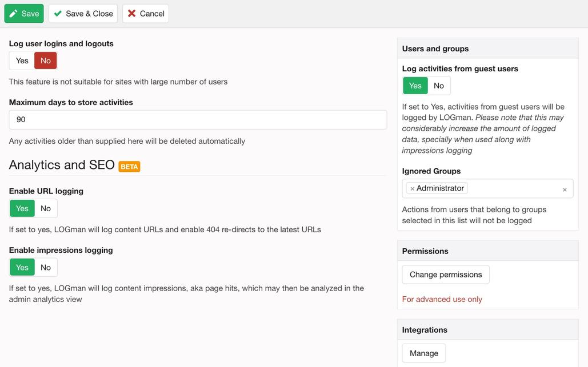Select No for logging guest user activities
Image resolution: width=588 pixels, height=367 pixels.
(439, 86)
